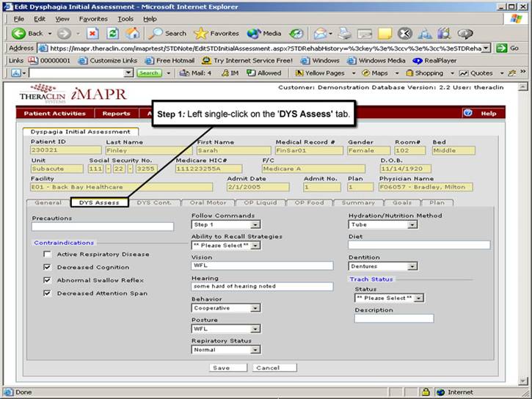Switch to the Oral Motor tab

[x=208, y=202]
